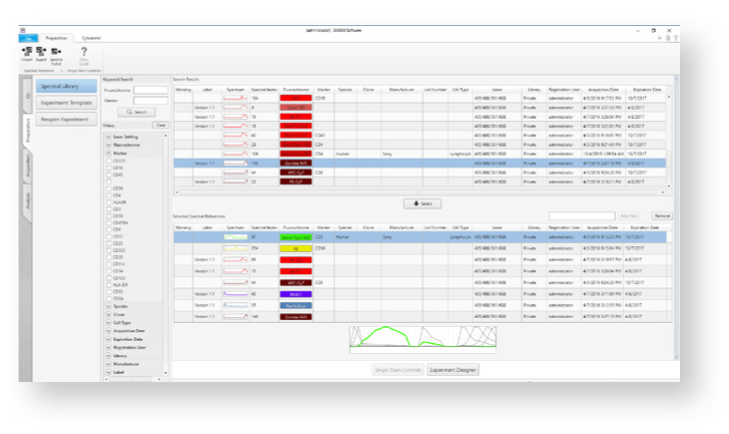This screenshot has width=729, height=434.
Task: Click the help question mark at top right
Action: click(x=675, y=38)
